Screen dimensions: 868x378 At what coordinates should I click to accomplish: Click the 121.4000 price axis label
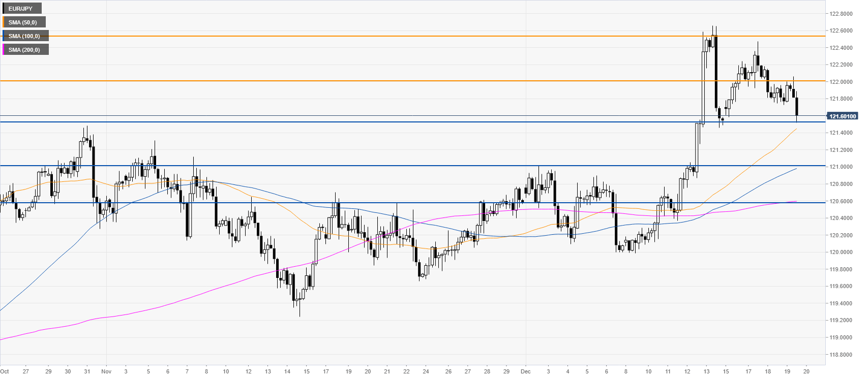coord(841,133)
